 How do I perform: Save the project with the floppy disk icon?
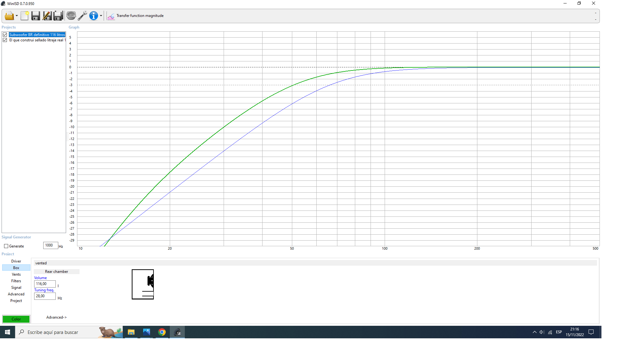tap(36, 16)
